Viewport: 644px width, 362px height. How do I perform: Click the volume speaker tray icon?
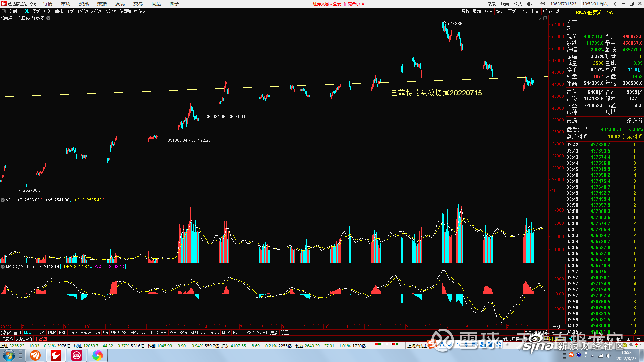[609, 356]
